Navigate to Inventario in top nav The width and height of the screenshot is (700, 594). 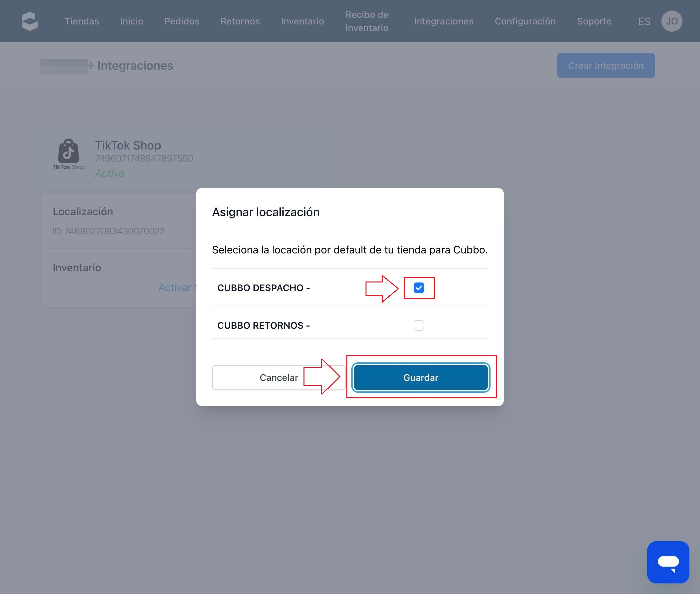pos(302,21)
